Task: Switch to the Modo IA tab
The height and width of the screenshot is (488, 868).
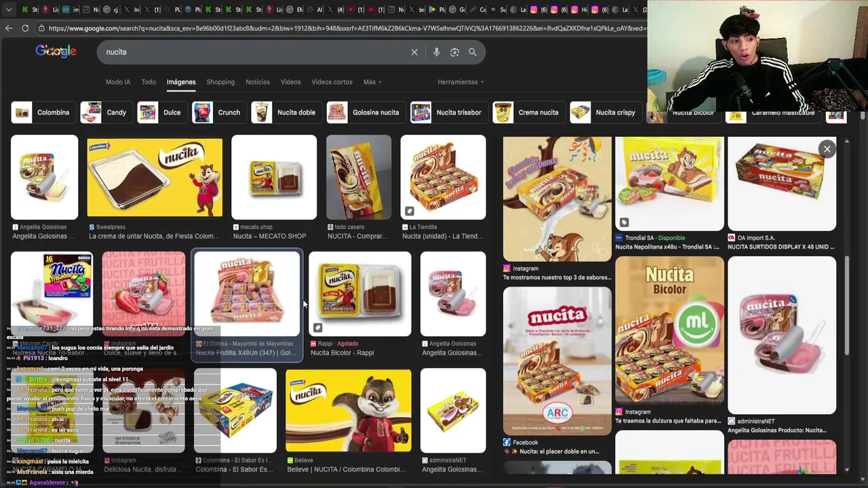Action: click(118, 82)
